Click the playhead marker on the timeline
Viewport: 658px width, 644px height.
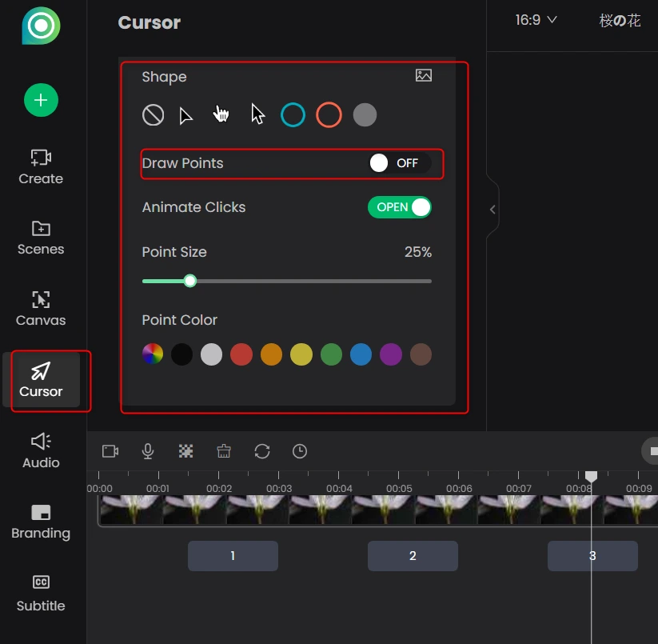pos(591,477)
